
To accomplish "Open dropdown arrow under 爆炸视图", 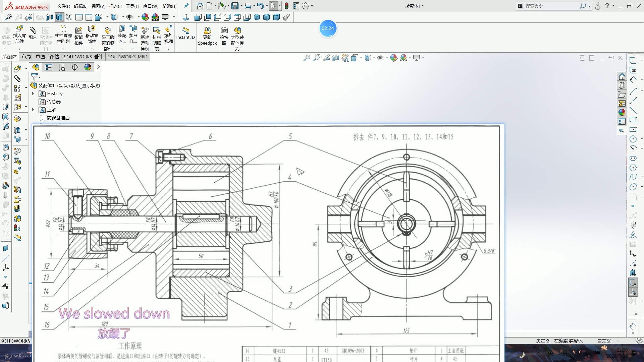I will pos(168,49).
